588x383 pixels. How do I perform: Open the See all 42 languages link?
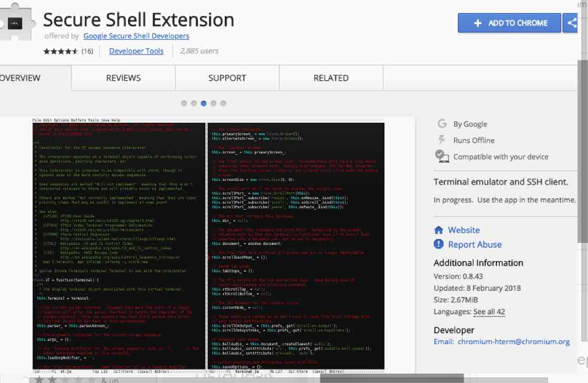[489, 312]
